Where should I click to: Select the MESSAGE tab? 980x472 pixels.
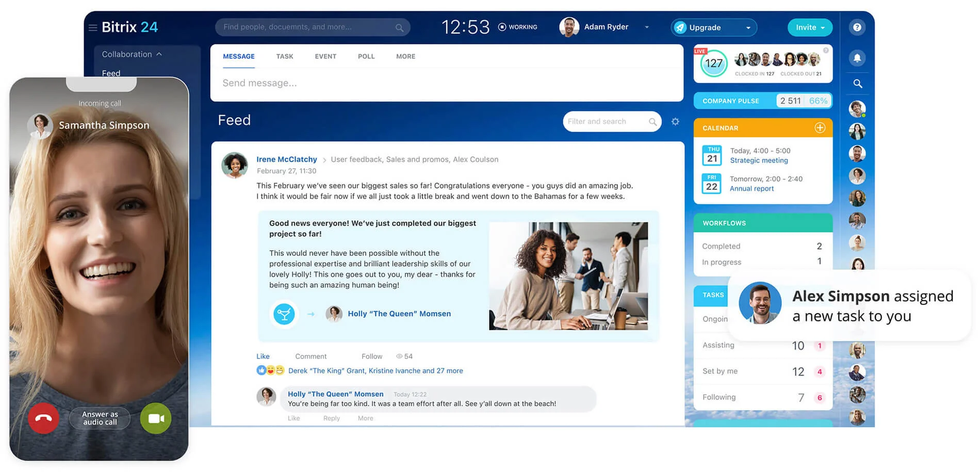tap(239, 56)
